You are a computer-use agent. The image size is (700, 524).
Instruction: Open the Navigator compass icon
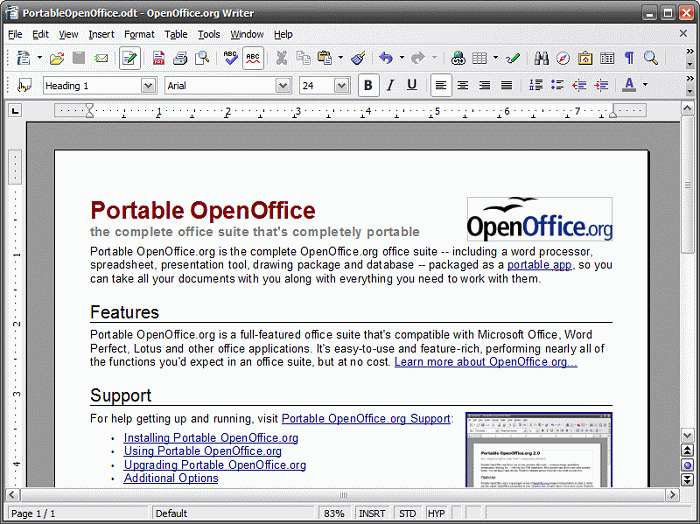coord(563,58)
